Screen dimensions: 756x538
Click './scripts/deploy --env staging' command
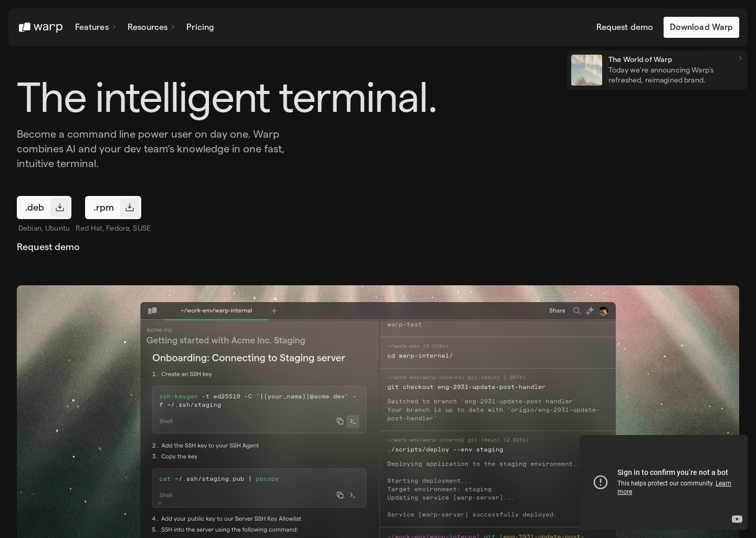(x=445, y=450)
